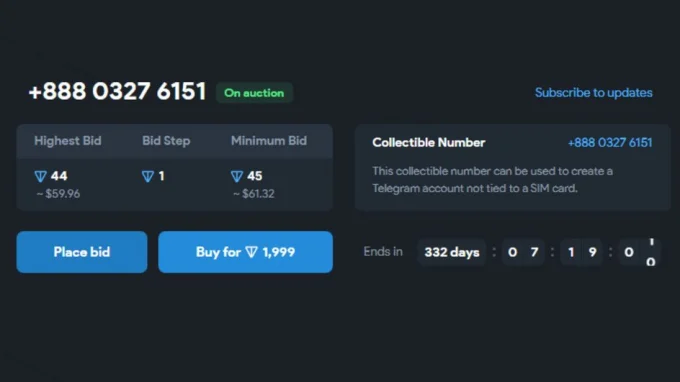Viewport: 680px width, 382px height.
Task: Click the TON icon inside the Buy button
Action: (252, 252)
